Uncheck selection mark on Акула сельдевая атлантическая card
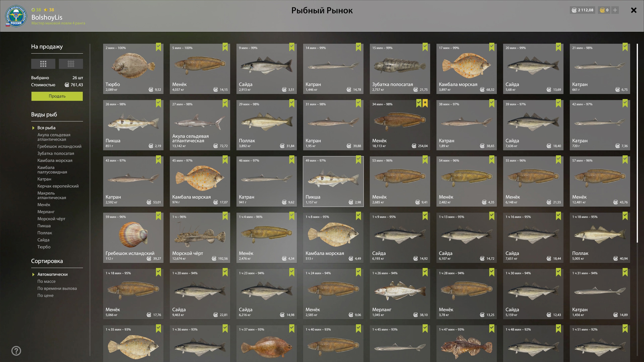The width and height of the screenshot is (644, 362). (225, 103)
